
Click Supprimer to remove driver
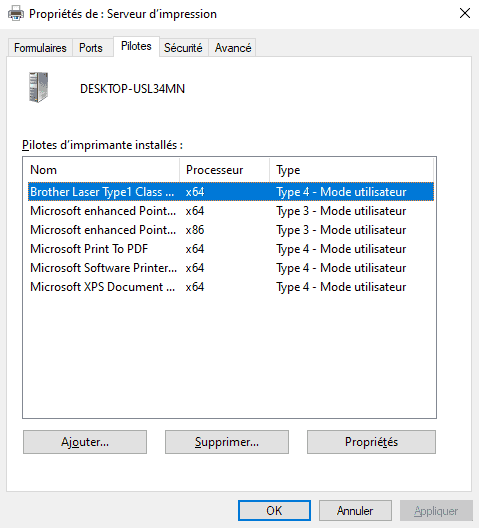[x=227, y=442]
